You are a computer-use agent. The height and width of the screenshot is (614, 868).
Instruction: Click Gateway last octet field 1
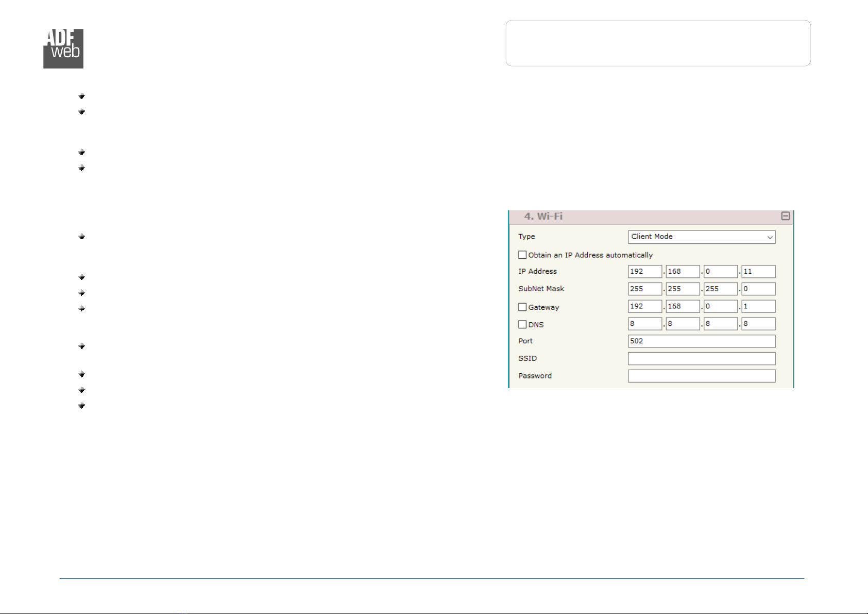(758, 306)
